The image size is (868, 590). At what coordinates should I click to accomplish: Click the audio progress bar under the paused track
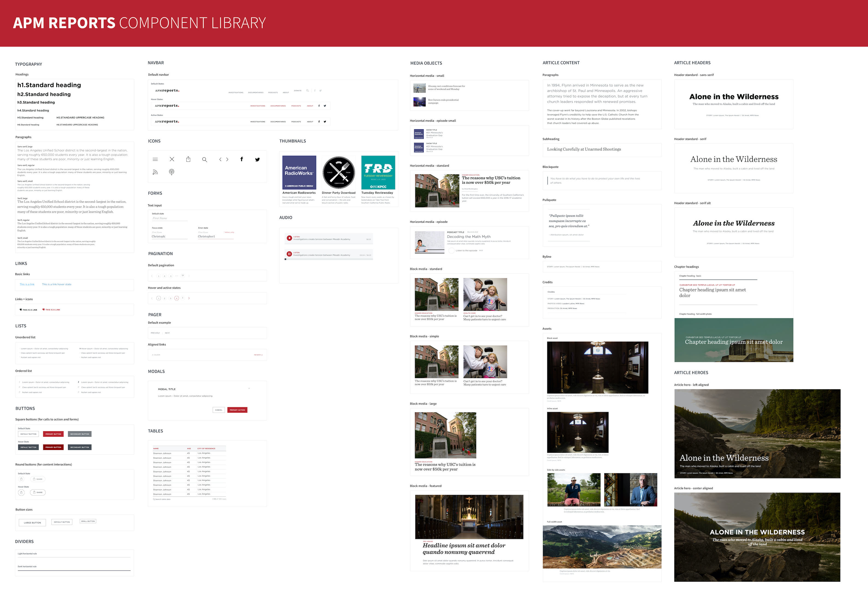329,259
